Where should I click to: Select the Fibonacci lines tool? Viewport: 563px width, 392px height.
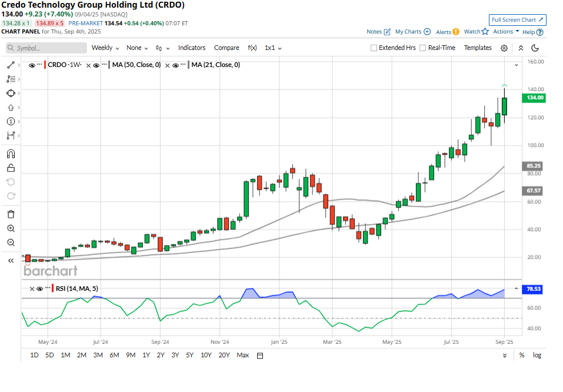[11, 79]
